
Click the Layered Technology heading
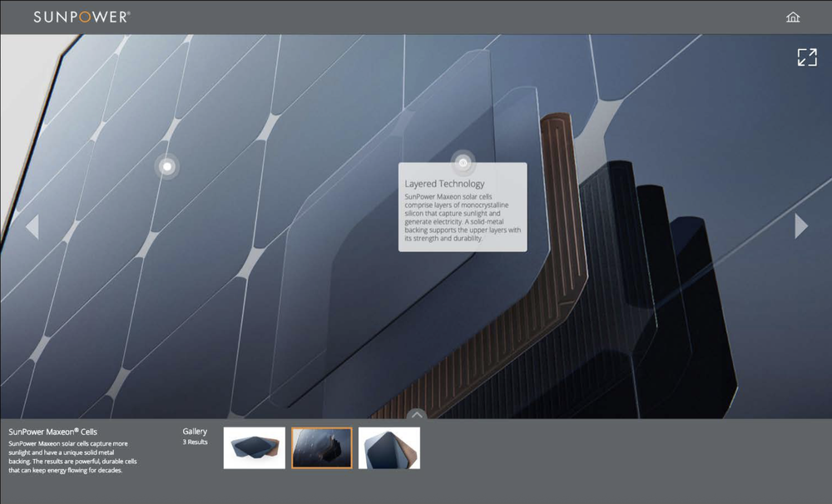tap(444, 184)
